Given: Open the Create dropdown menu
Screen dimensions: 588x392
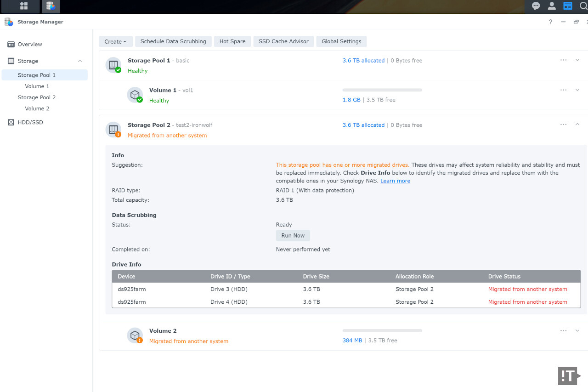Looking at the screenshot, I should click(115, 41).
